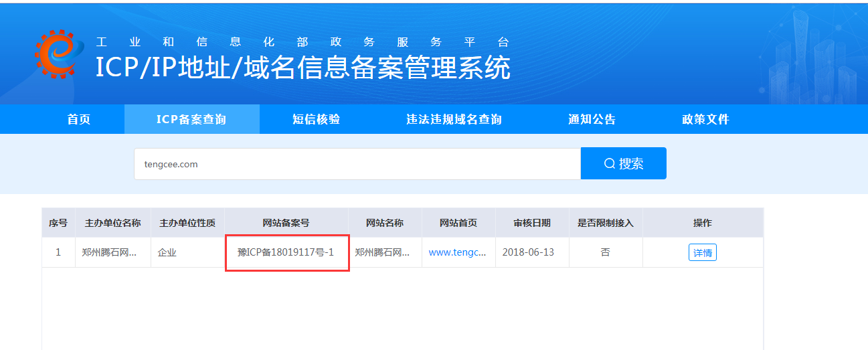This screenshot has height=350, width=868.
Task: Click the 审核日期 column header
Action: coord(532,223)
